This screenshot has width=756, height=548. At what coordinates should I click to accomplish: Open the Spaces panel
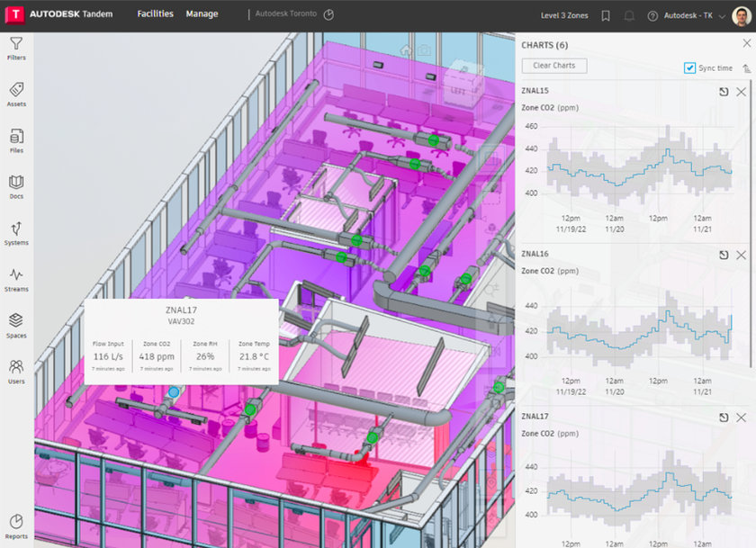[15, 326]
